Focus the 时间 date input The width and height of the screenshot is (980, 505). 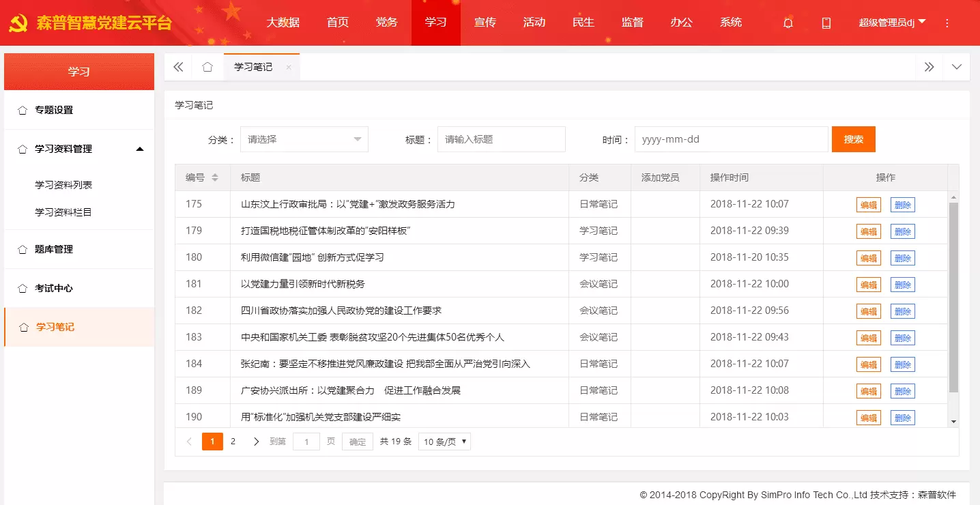tap(732, 139)
